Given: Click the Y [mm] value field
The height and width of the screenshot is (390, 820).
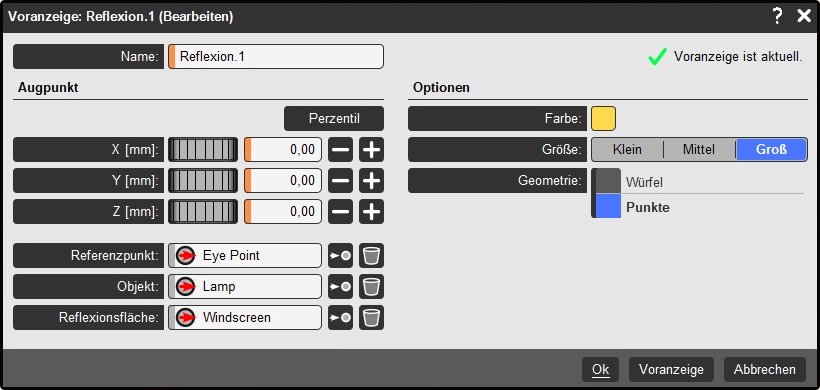Looking at the screenshot, I should click(x=283, y=181).
